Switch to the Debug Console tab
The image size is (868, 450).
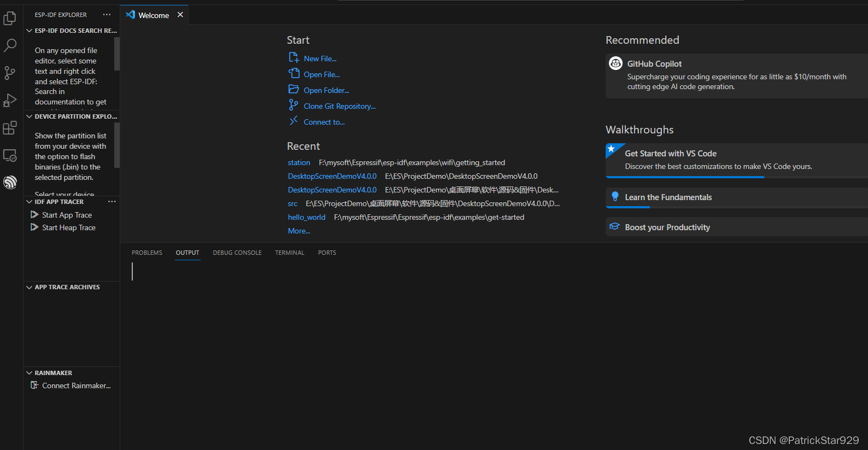237,253
